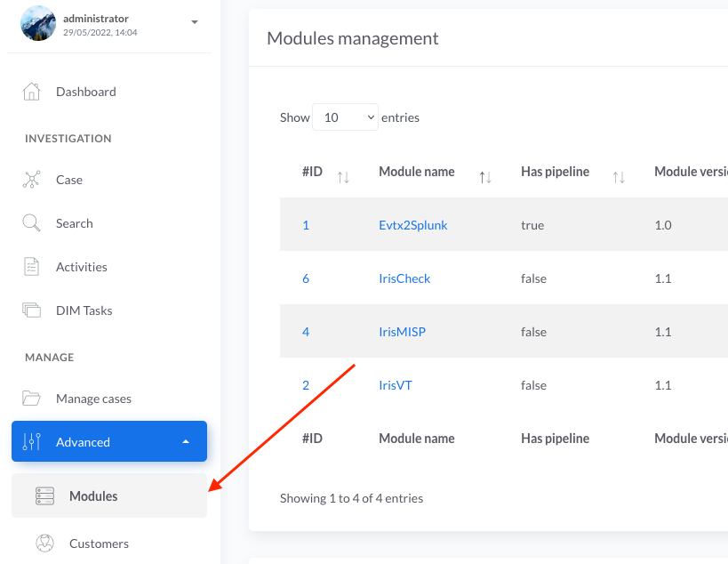Select Customers in the sidebar menu
This screenshot has height=564, width=728.
click(99, 543)
